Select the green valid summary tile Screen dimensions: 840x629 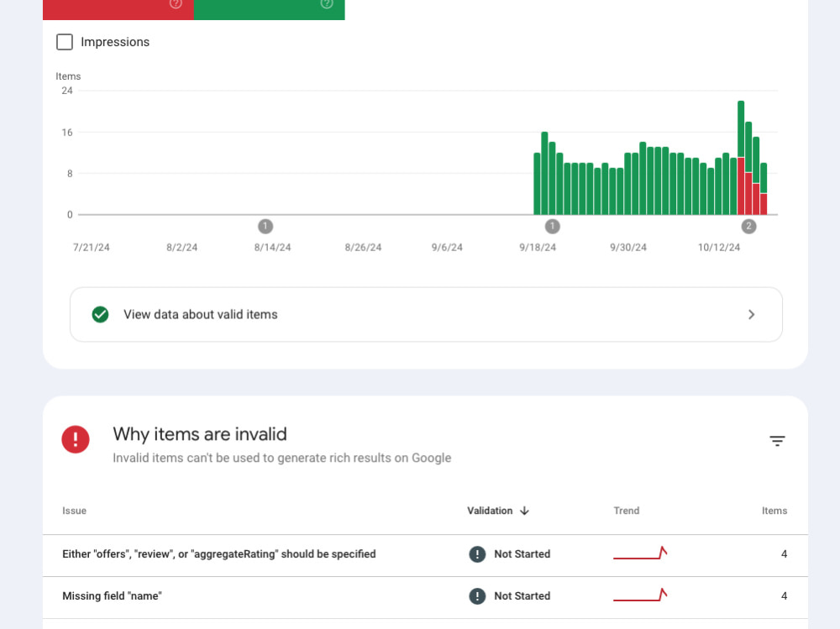pyautogui.click(x=270, y=9)
